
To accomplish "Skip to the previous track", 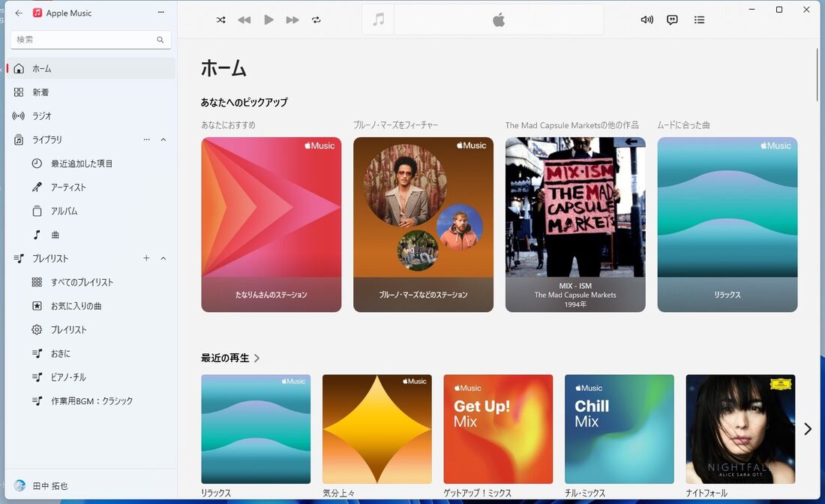I will click(244, 20).
